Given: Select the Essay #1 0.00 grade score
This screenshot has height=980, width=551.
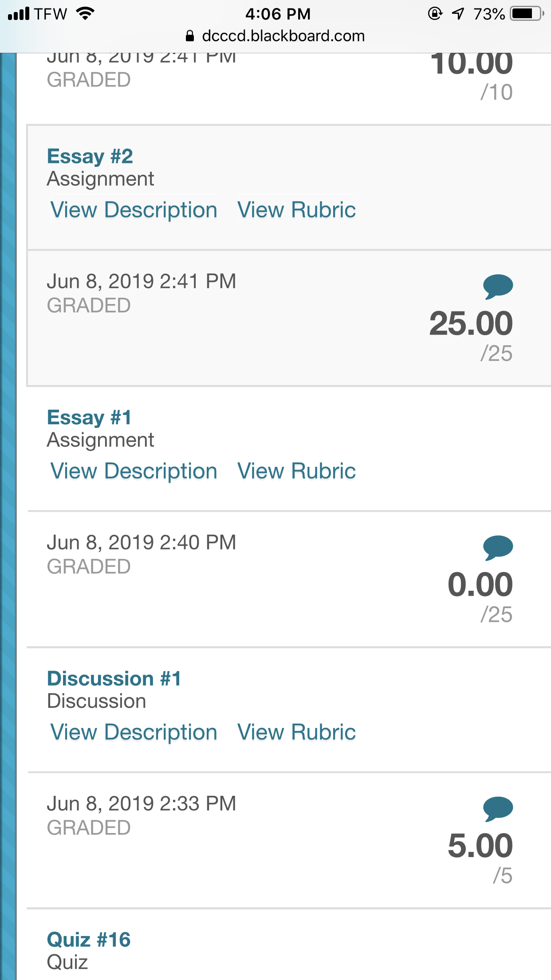Looking at the screenshot, I should pos(480,585).
